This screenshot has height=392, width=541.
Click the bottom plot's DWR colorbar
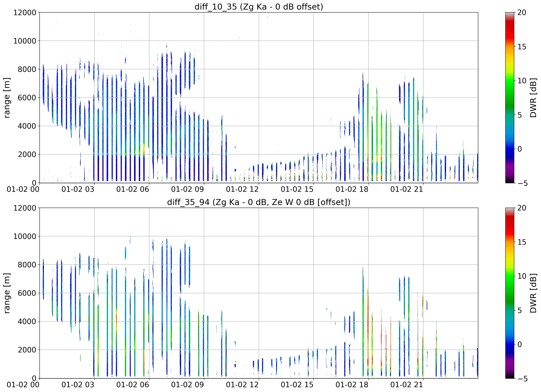coord(510,293)
